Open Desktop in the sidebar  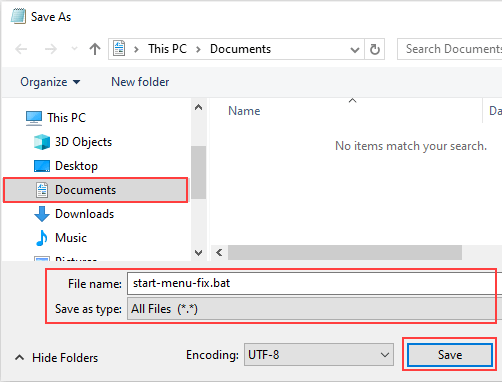pos(76,166)
